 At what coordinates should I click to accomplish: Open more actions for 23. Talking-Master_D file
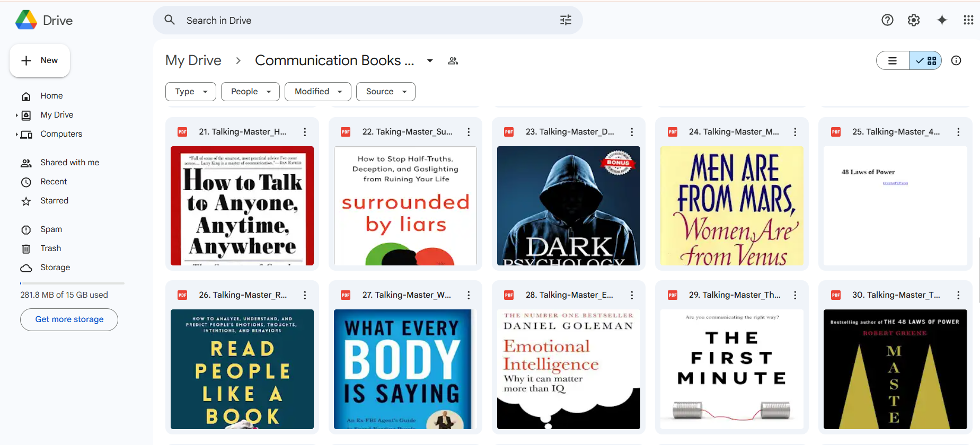(x=632, y=132)
